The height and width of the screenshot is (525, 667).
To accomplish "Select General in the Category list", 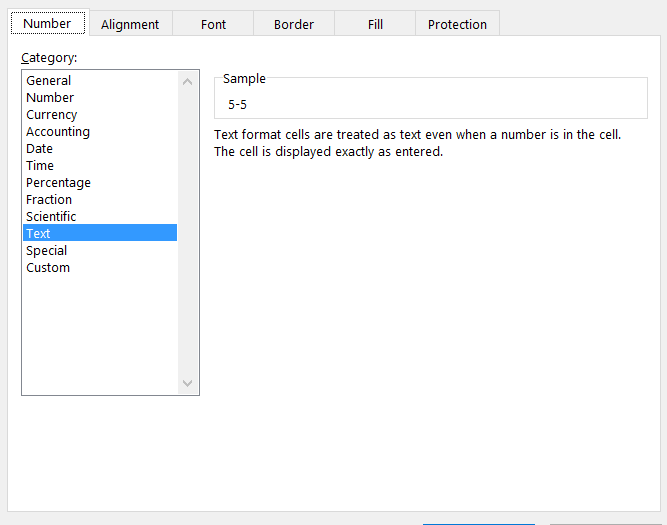I will tap(49, 81).
